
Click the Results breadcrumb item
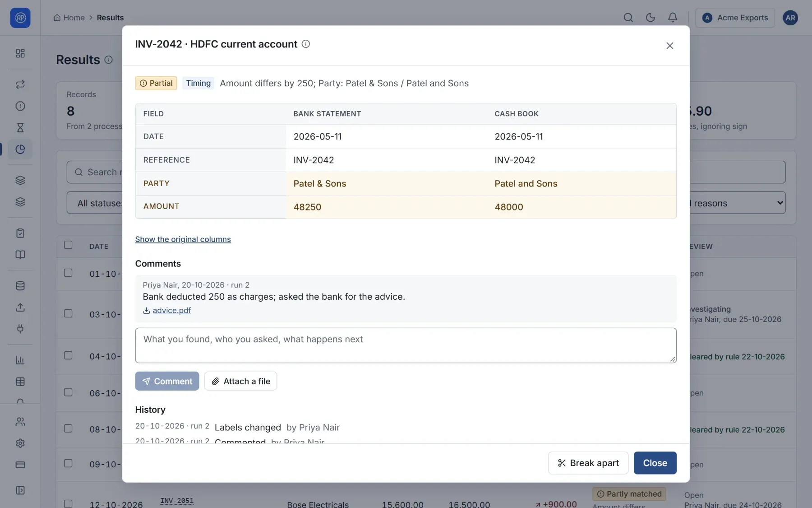coord(110,18)
